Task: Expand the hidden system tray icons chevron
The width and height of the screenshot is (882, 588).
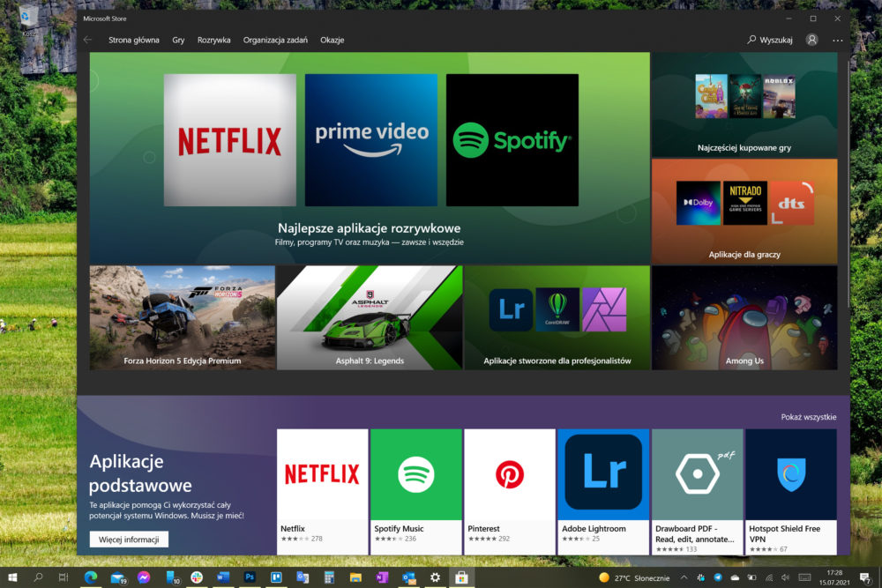Action: pyautogui.click(x=684, y=577)
